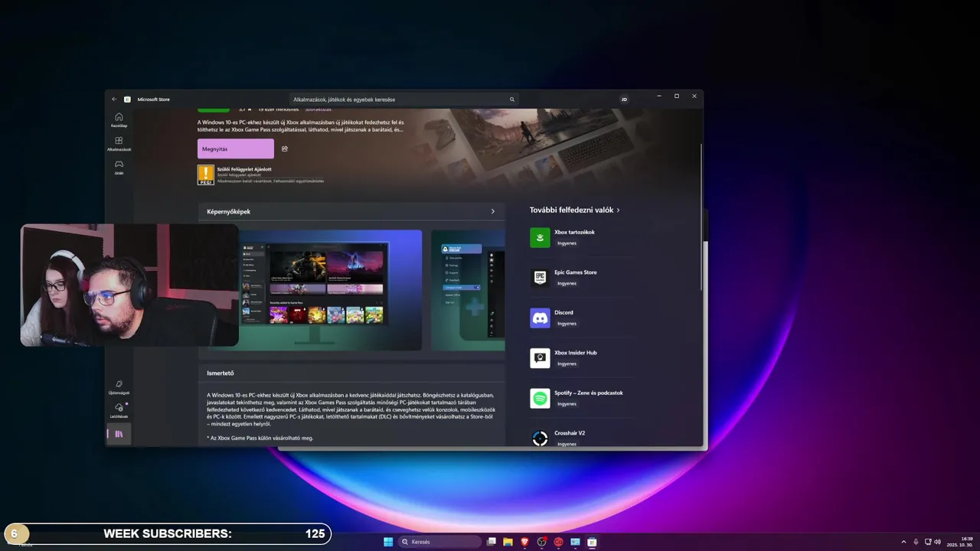Viewport: 980px width, 551px height.
Task: Open the Crosshair V2 icon
Action: [x=540, y=438]
